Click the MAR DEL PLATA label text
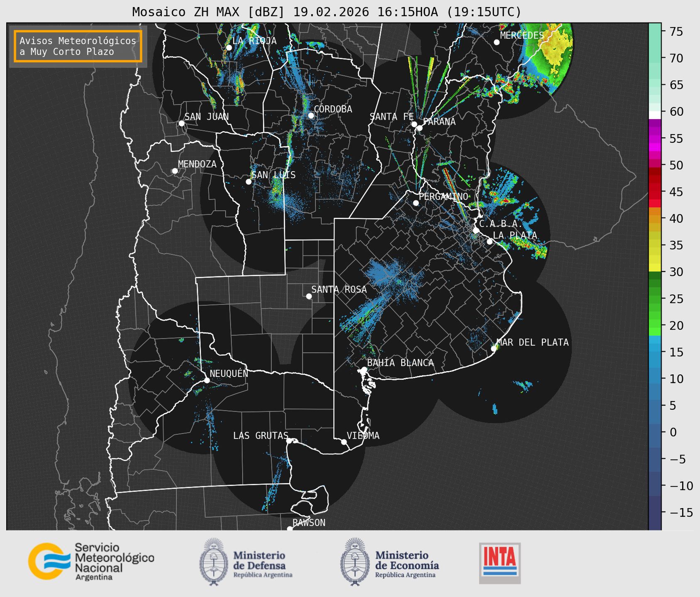 pyautogui.click(x=532, y=343)
